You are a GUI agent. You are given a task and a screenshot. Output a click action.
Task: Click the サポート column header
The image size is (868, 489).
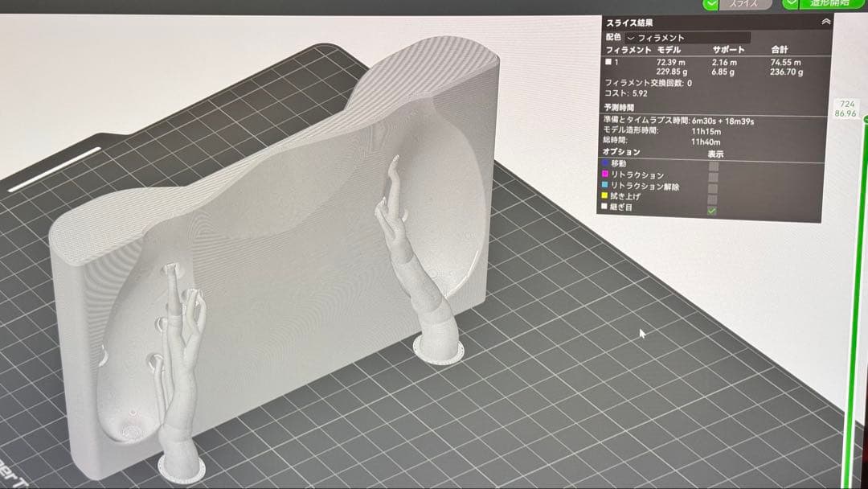click(728, 50)
